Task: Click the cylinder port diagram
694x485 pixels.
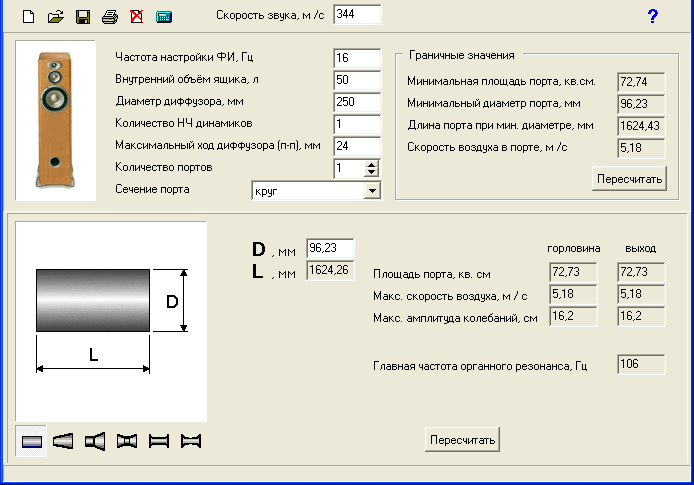Action: tap(111, 321)
